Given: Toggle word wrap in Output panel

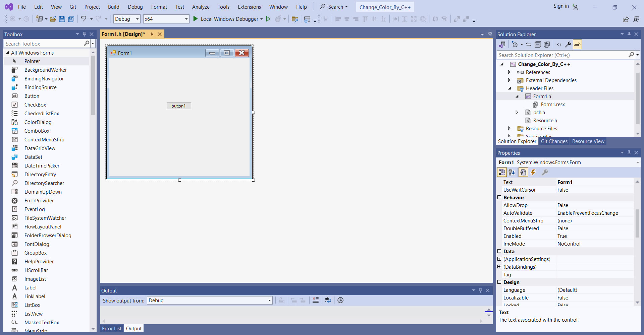Looking at the screenshot, I should coord(328,300).
